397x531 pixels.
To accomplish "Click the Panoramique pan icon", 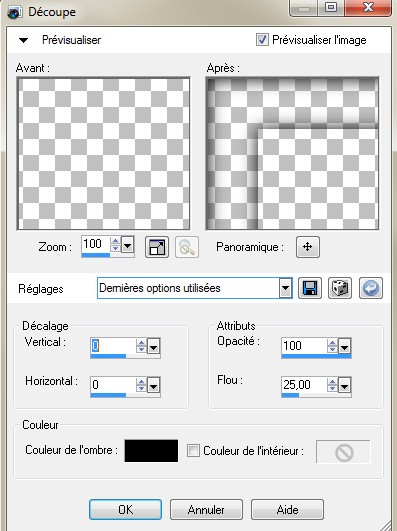I will pos(308,247).
